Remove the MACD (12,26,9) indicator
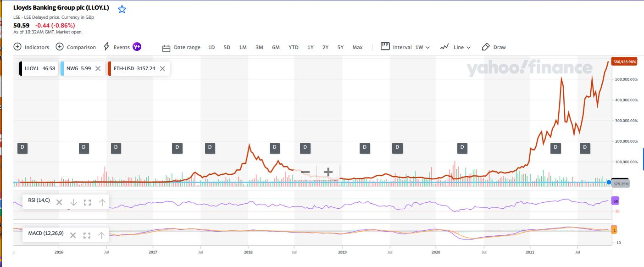644x267 pixels. [x=73, y=235]
